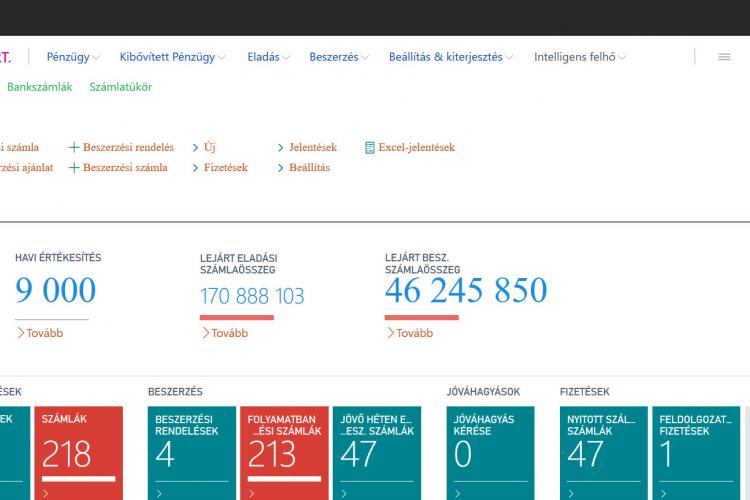This screenshot has height=500, width=750.
Task: Expand the Pénzügy menu
Action: tap(73, 57)
